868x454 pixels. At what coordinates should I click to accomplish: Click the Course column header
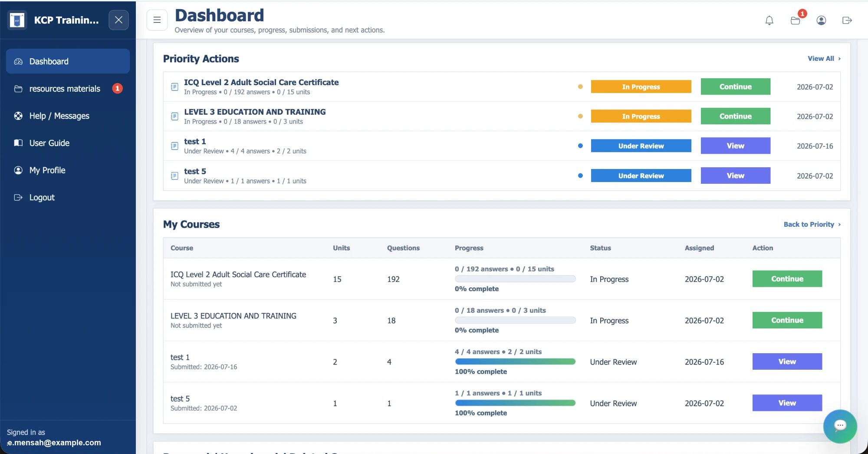point(182,248)
